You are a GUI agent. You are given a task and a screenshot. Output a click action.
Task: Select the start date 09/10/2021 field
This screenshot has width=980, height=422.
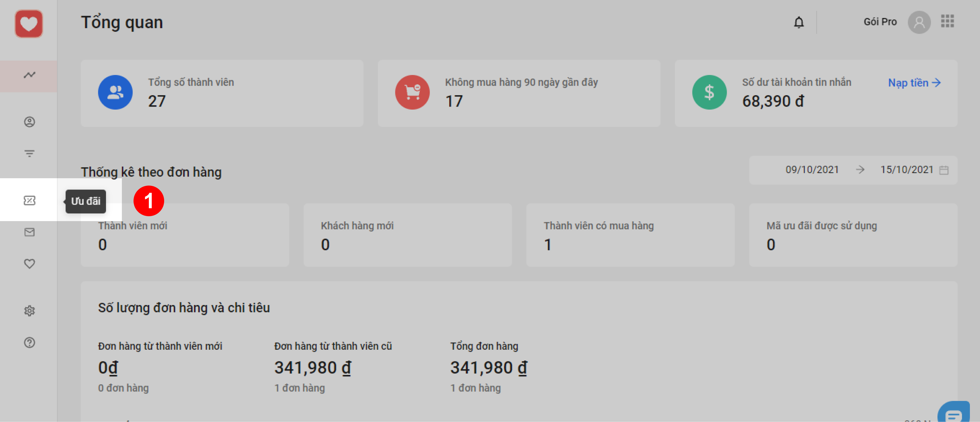[x=812, y=170]
